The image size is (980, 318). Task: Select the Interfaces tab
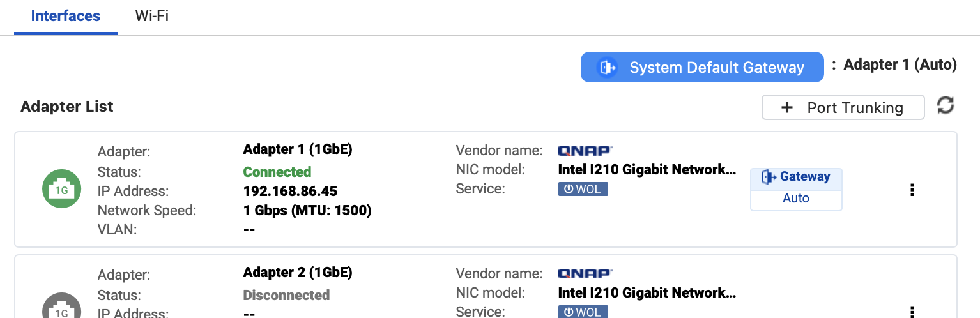point(66,16)
